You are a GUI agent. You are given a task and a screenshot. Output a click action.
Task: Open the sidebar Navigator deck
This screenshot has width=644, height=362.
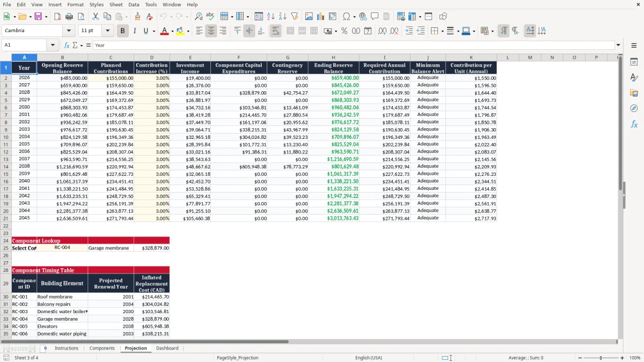[634, 108]
